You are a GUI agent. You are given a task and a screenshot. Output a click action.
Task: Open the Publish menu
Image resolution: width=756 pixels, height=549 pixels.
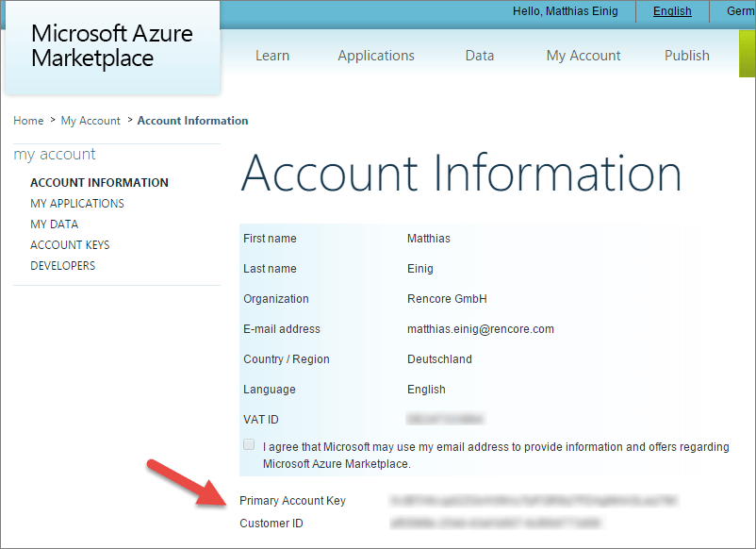point(687,56)
